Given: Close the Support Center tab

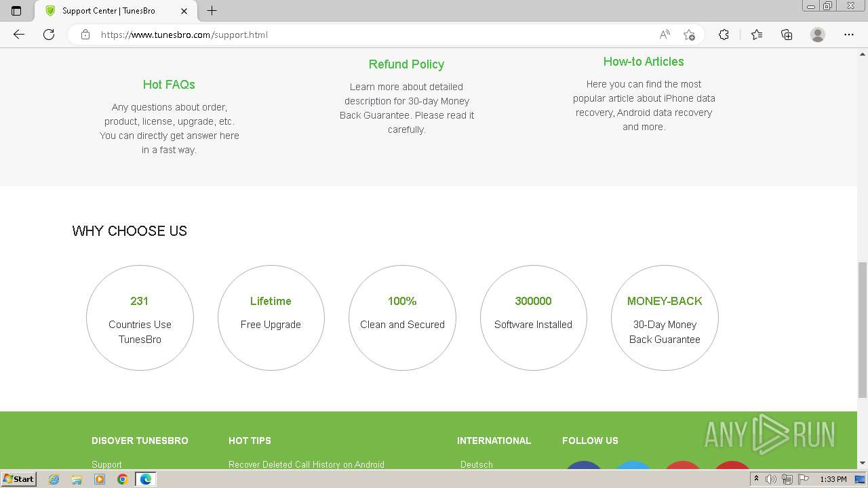Looking at the screenshot, I should (184, 11).
